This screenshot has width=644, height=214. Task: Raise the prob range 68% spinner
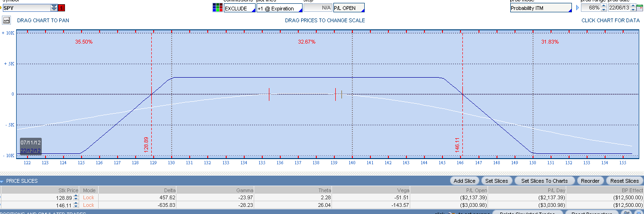(604, 6)
